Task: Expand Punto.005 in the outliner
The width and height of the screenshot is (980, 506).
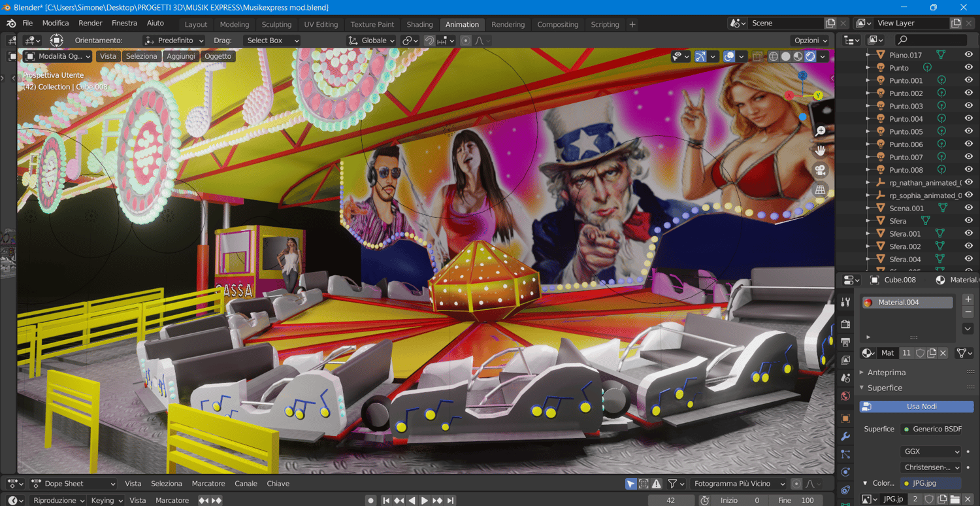Action: point(868,131)
